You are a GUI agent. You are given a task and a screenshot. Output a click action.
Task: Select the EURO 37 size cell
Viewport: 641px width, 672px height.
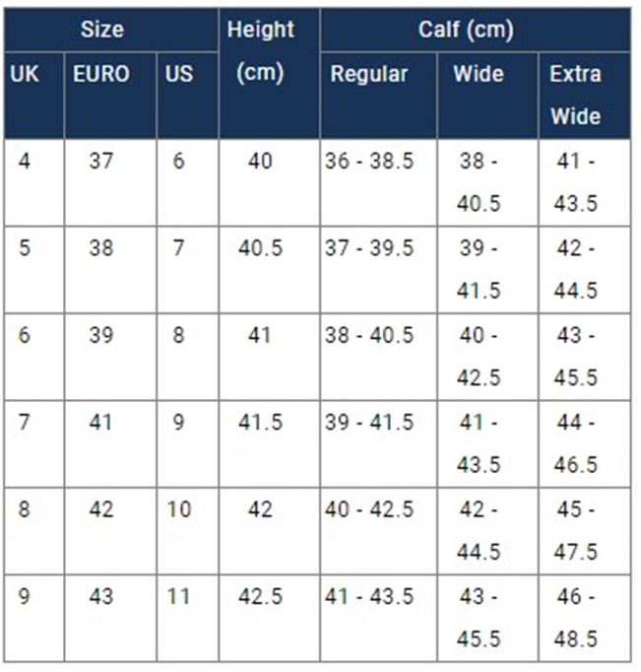tap(100, 161)
